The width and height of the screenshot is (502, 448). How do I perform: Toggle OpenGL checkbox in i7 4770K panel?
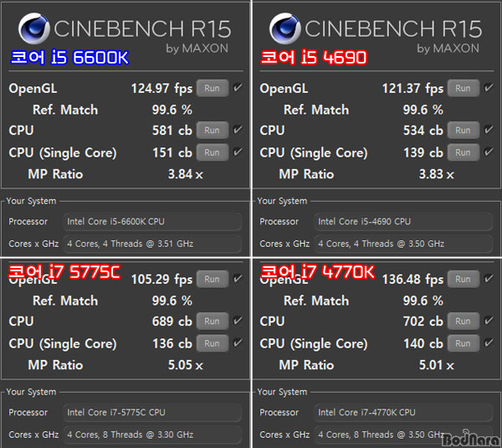489,278
